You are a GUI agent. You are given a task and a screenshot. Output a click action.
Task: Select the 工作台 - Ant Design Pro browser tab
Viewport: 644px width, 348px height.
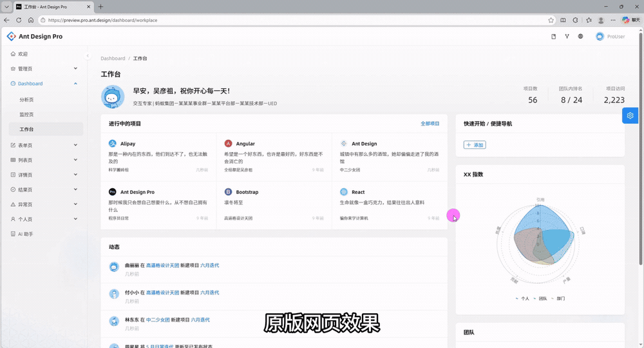tap(53, 7)
